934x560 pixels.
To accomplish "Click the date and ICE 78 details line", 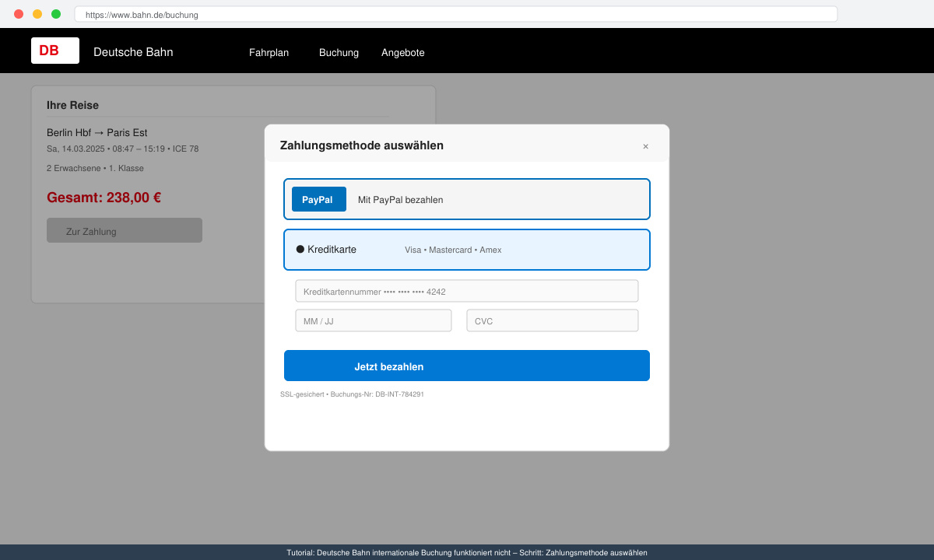I will point(122,149).
